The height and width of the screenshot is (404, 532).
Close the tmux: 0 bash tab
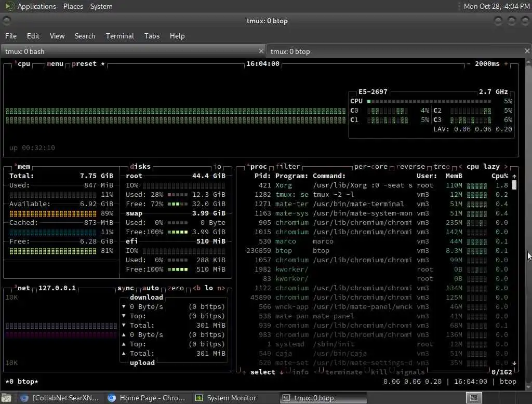pos(261,51)
